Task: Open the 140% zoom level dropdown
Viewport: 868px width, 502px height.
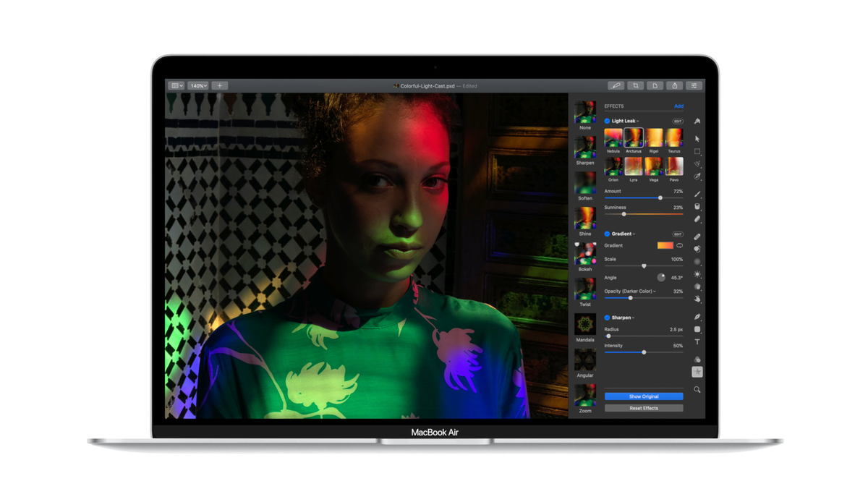Action: pyautogui.click(x=198, y=85)
